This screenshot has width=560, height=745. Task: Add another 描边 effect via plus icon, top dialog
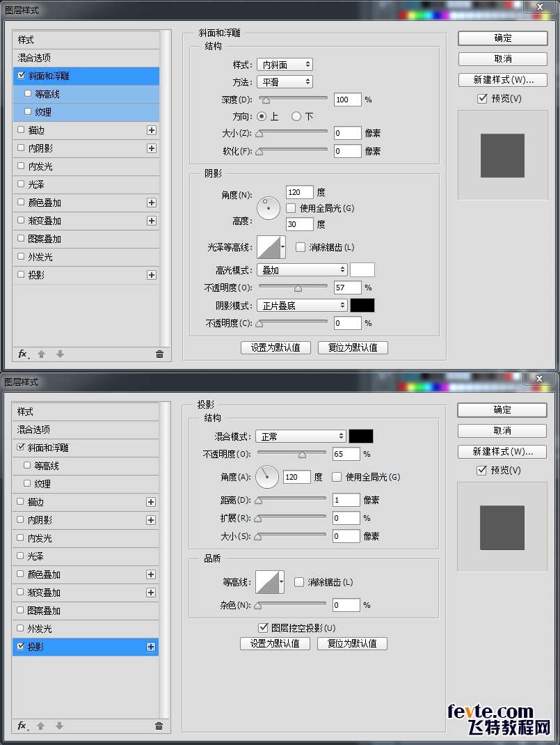click(x=152, y=130)
